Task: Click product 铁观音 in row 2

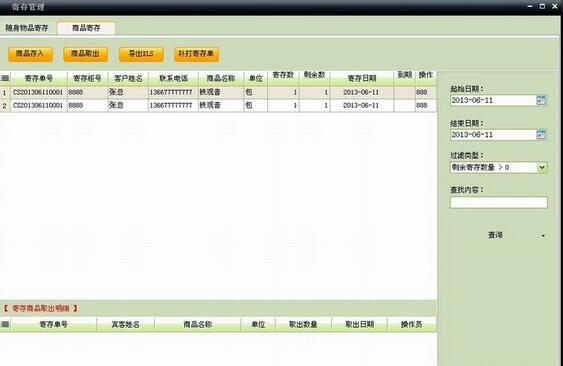Action: click(210, 105)
